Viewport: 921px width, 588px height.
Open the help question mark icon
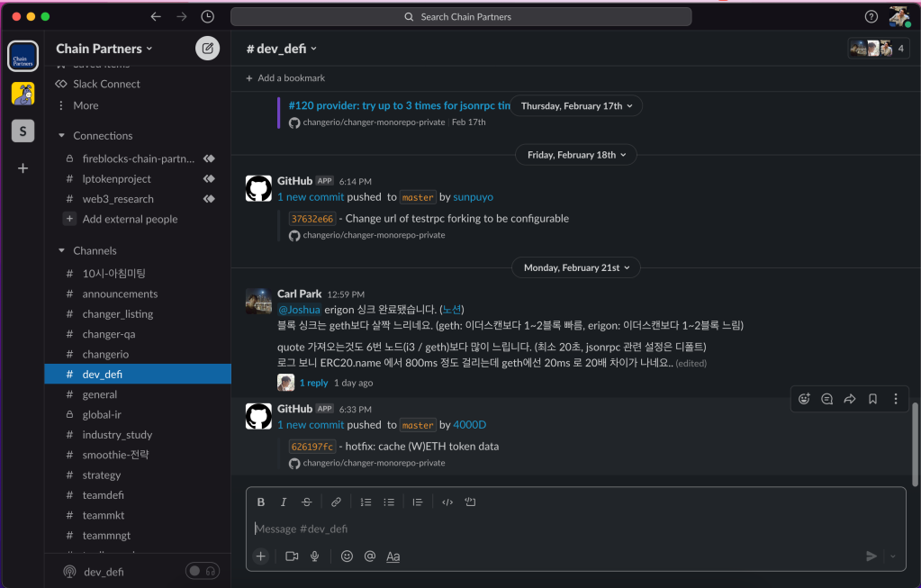coord(871,16)
